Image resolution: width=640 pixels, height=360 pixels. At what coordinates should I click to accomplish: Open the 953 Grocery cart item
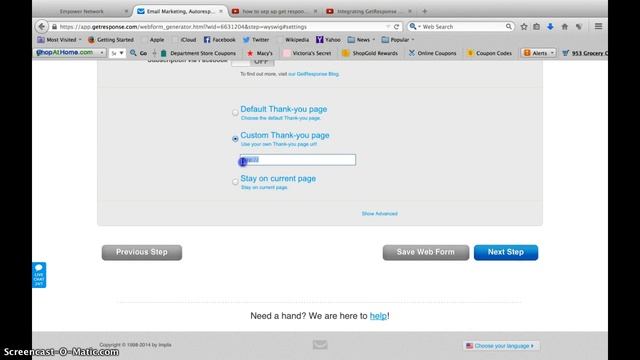coord(584,53)
